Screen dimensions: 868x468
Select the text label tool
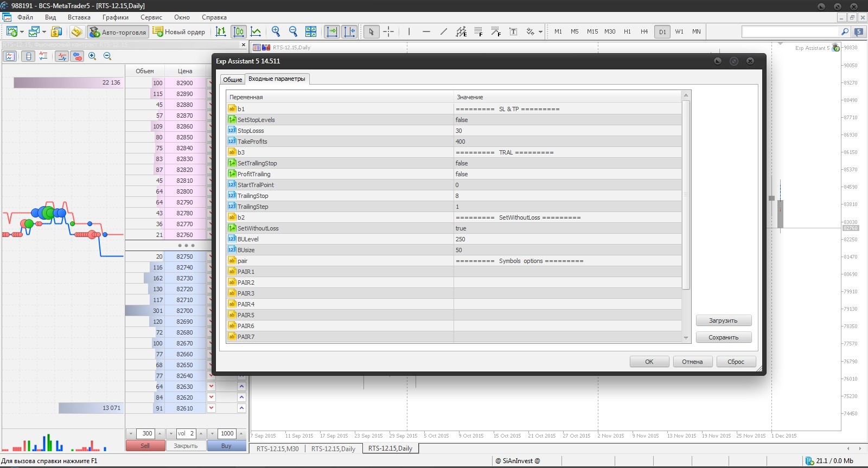pos(513,31)
